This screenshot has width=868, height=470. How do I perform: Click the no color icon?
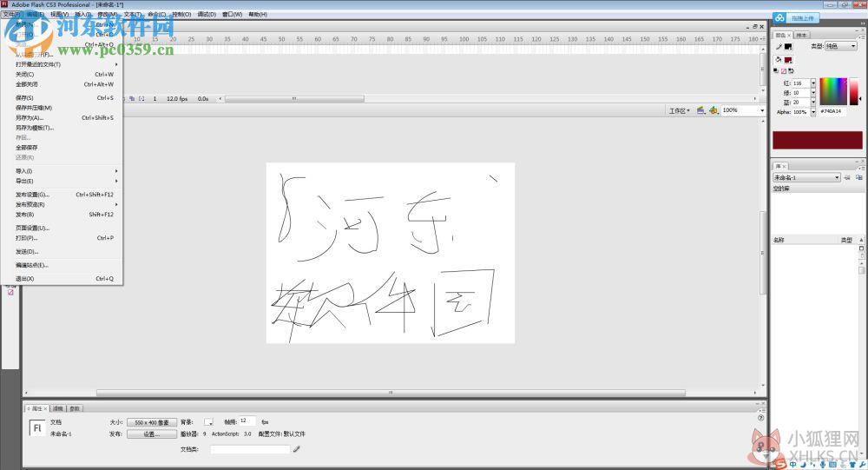[783, 71]
